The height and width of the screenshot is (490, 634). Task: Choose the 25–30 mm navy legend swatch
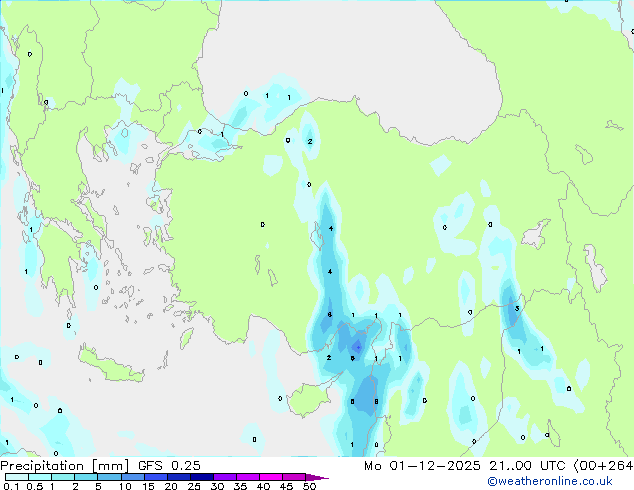coord(201,477)
